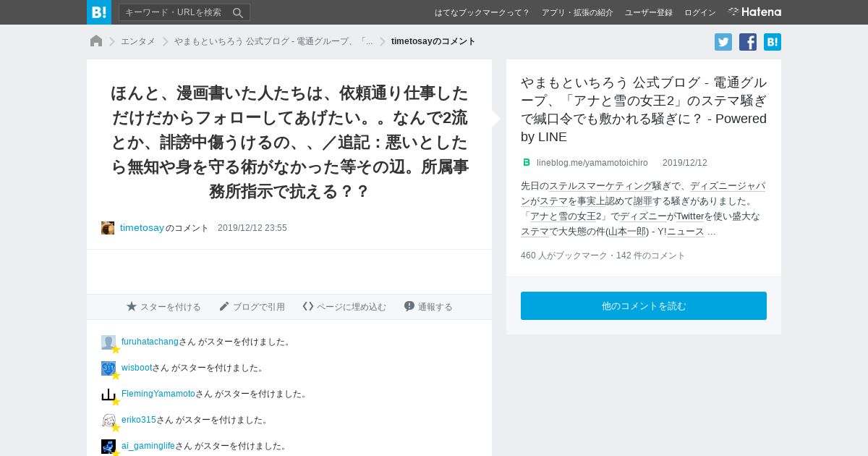Click ブログで引用 option
The width and height of the screenshot is (868, 456).
point(252,307)
